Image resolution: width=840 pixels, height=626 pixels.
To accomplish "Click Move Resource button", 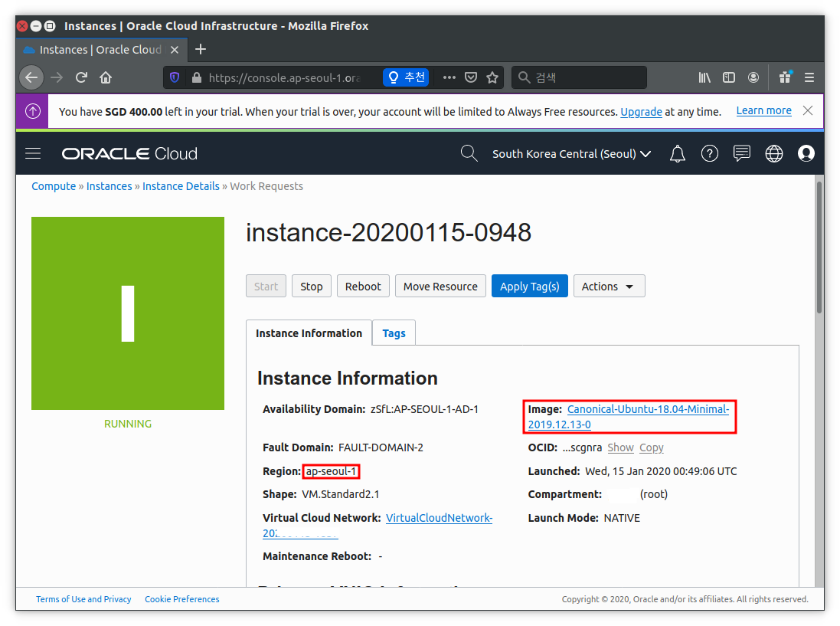I will pos(440,287).
